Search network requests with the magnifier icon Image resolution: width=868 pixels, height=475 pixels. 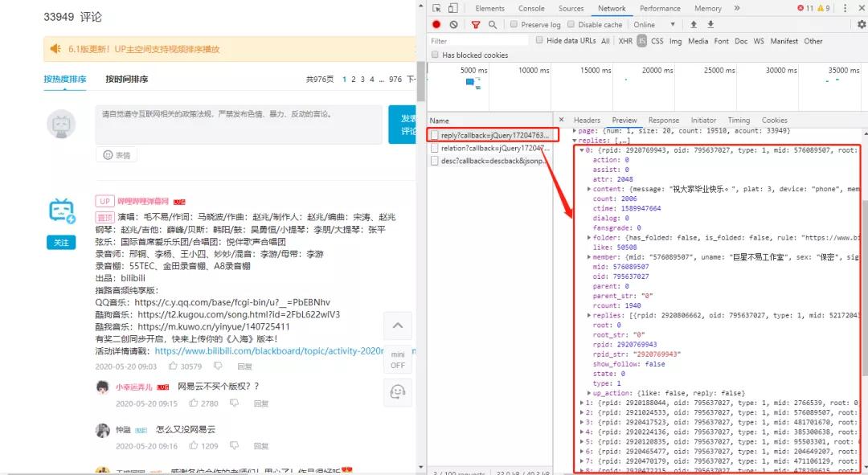click(493, 25)
